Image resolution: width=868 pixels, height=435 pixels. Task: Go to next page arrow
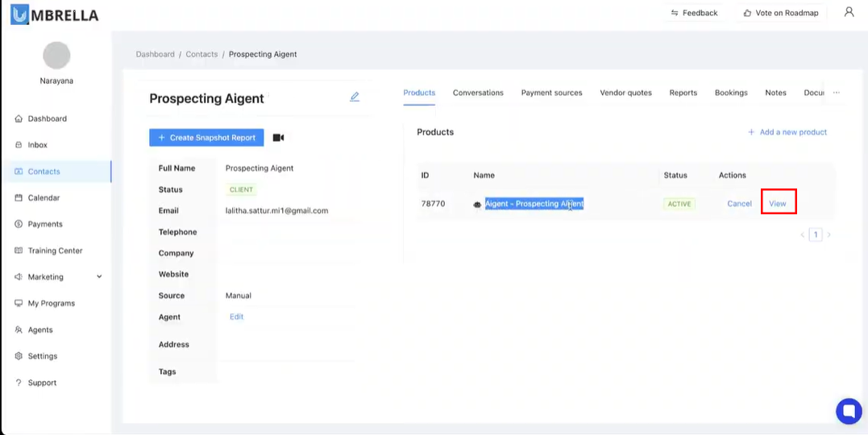click(829, 234)
